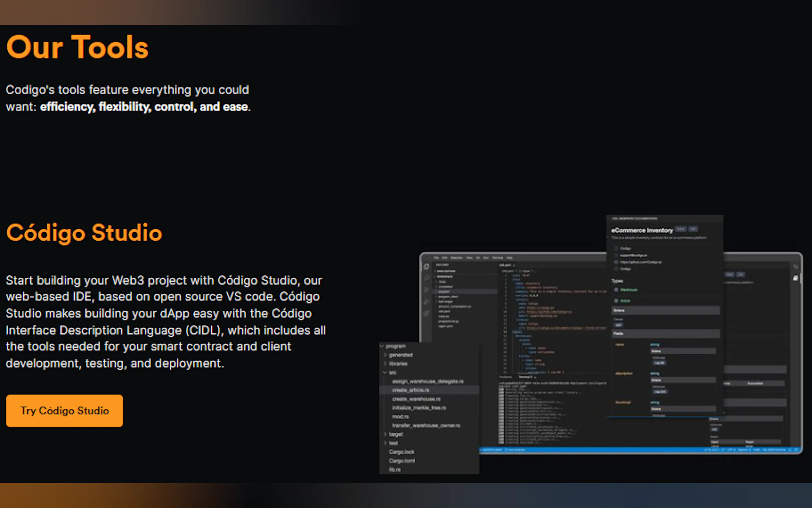Expand the target folder
The width and height of the screenshot is (812, 508).
(385, 434)
